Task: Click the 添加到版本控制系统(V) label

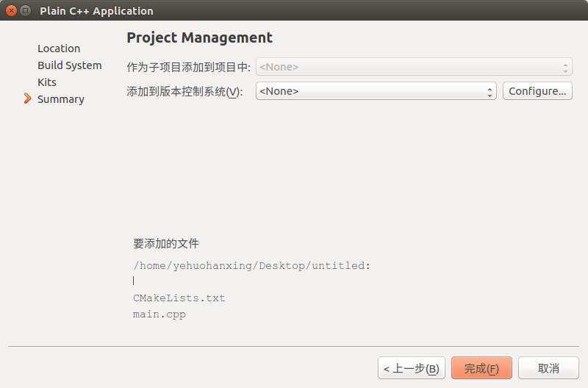Action: click(x=184, y=92)
